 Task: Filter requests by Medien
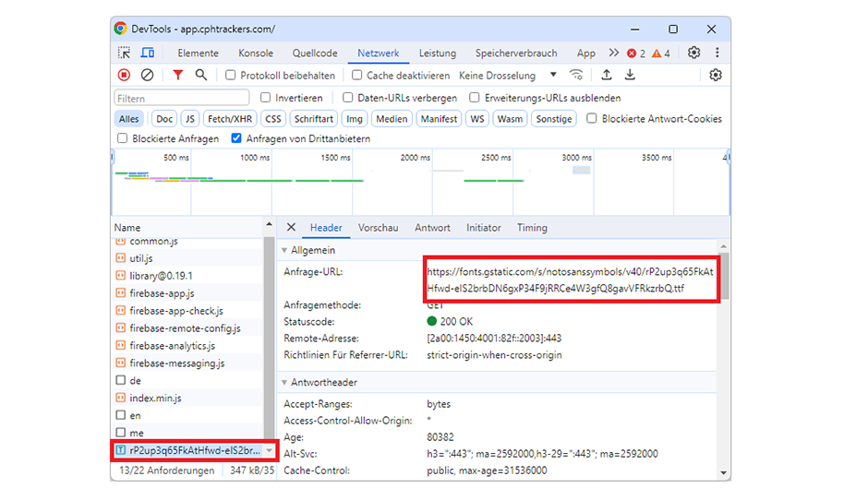click(x=392, y=118)
